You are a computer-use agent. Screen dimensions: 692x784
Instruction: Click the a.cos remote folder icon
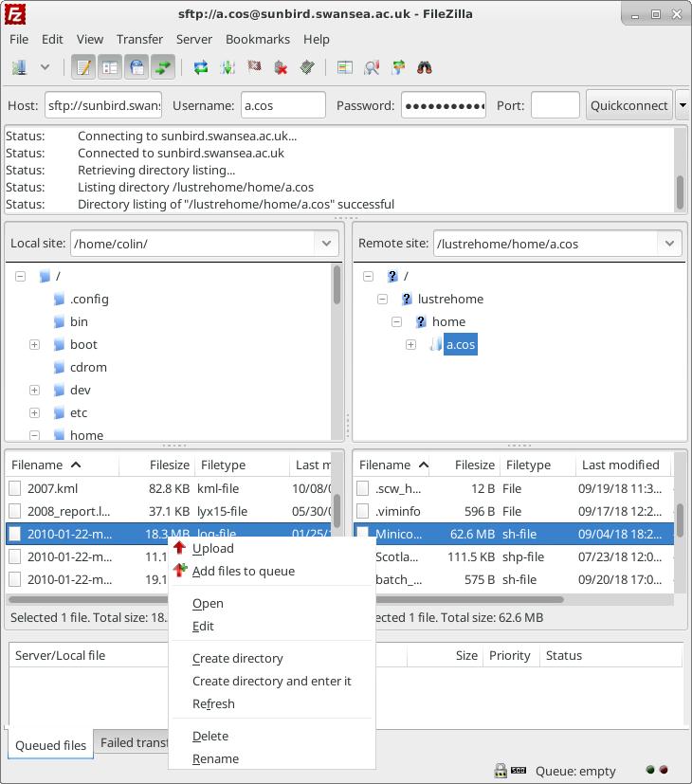click(x=436, y=344)
